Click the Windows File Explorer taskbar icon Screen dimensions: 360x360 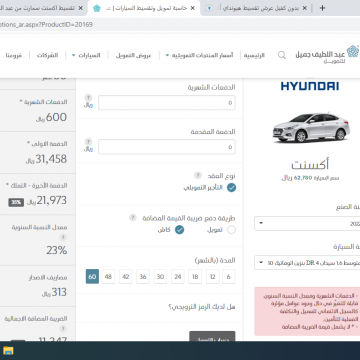point(8,351)
